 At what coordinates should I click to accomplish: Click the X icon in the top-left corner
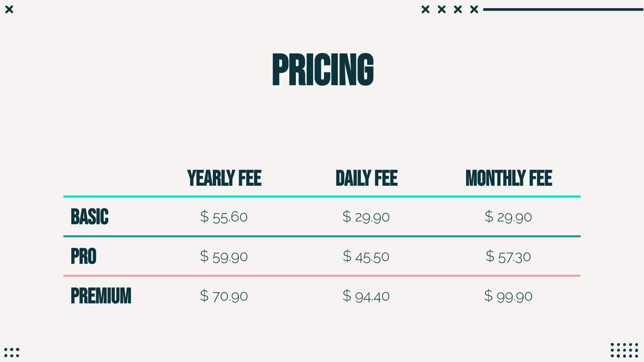click(x=9, y=9)
